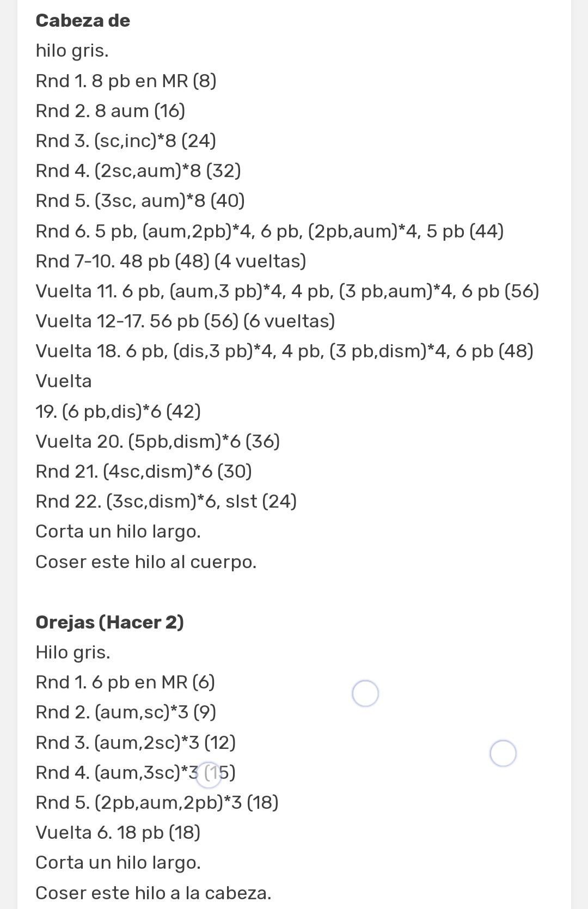Screen dimensions: 588x909
Task: Click the 'Vuelta 6. 18 pb (18)' line
Action: pyautogui.click(x=118, y=832)
